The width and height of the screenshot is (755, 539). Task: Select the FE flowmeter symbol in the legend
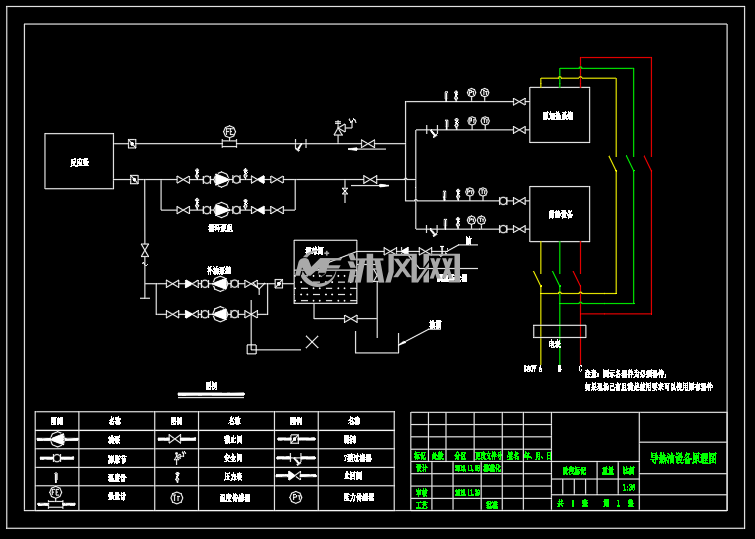(x=56, y=498)
